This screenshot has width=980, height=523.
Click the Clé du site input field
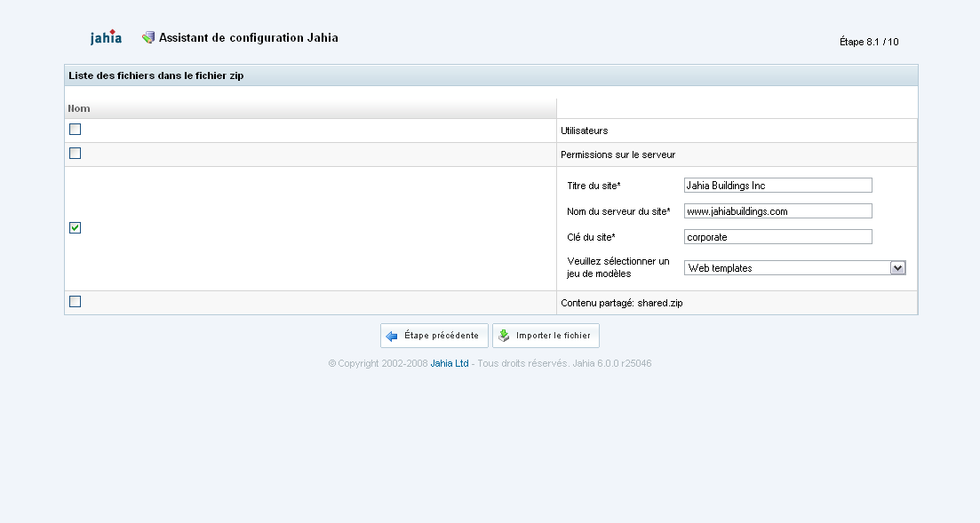pyautogui.click(x=778, y=237)
